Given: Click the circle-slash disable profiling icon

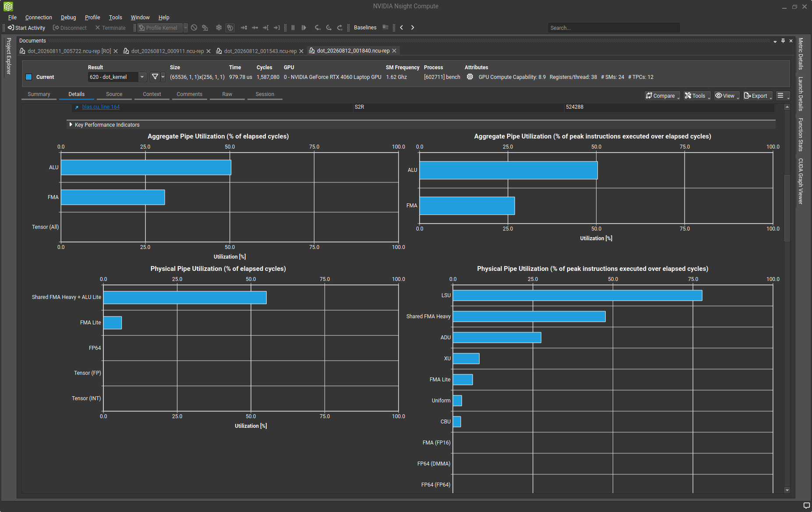Looking at the screenshot, I should [194, 28].
